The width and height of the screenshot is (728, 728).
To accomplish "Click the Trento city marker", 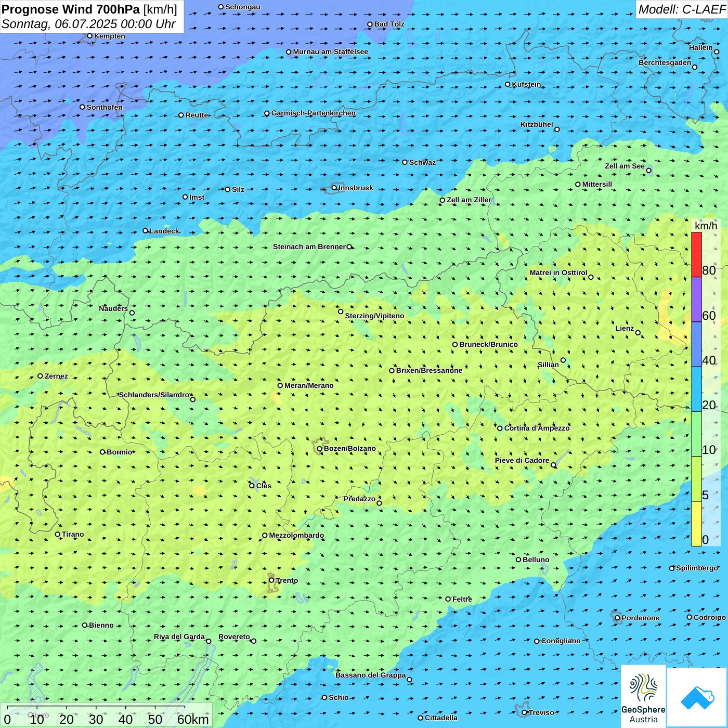I will [x=271, y=580].
